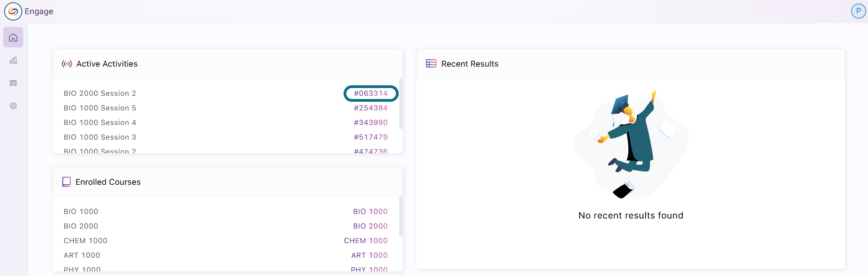Open the bar chart analytics sidebar icon
868x276 pixels.
(13, 60)
